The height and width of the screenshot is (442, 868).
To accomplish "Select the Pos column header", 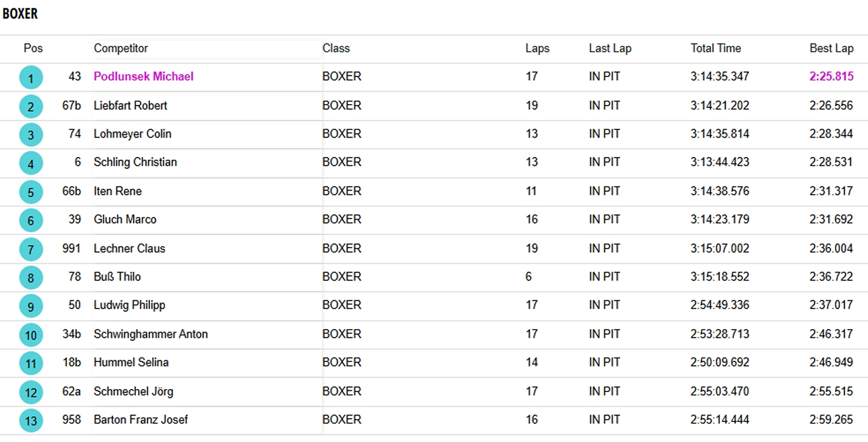I will tap(33, 48).
